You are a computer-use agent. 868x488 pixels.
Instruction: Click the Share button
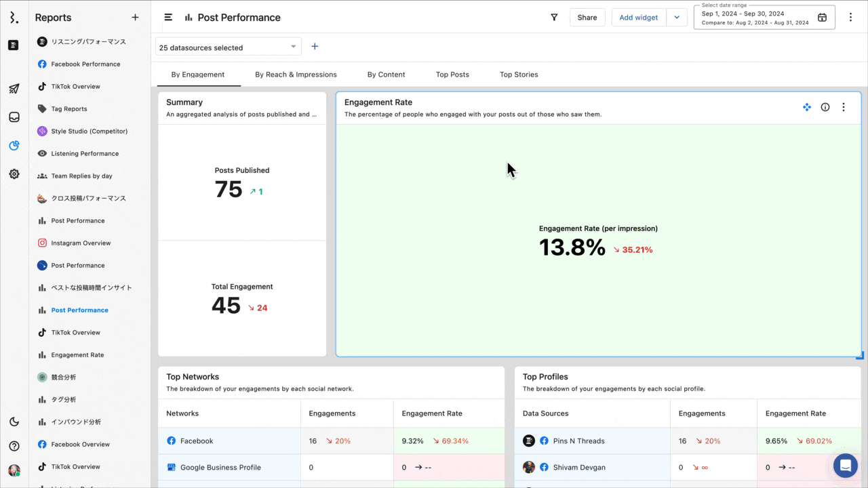[x=587, y=18]
